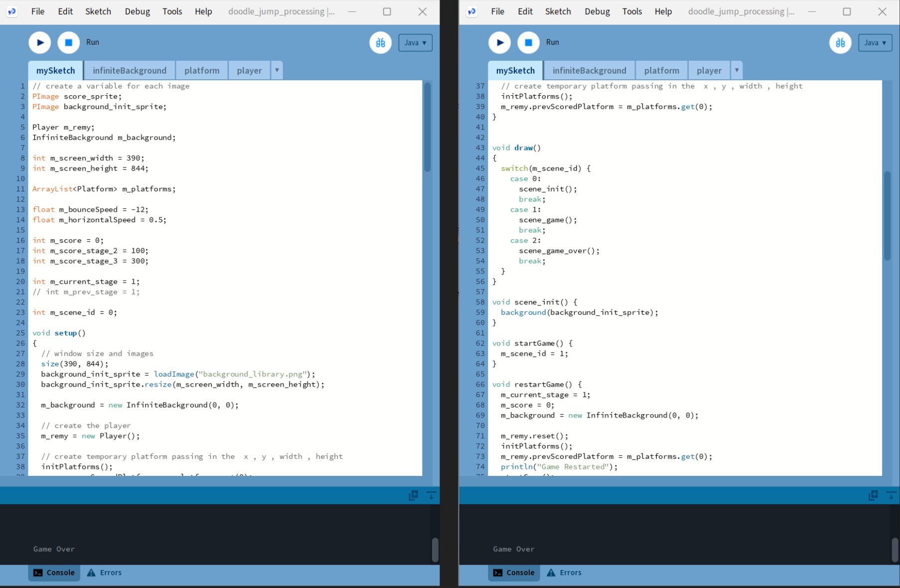Click 'scene_game_over();' line in right editor
Viewport: 900px width, 588px height.
coord(559,251)
